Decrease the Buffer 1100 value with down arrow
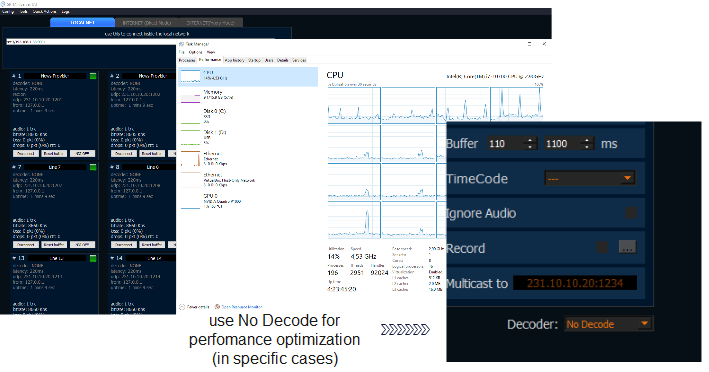 click(587, 147)
